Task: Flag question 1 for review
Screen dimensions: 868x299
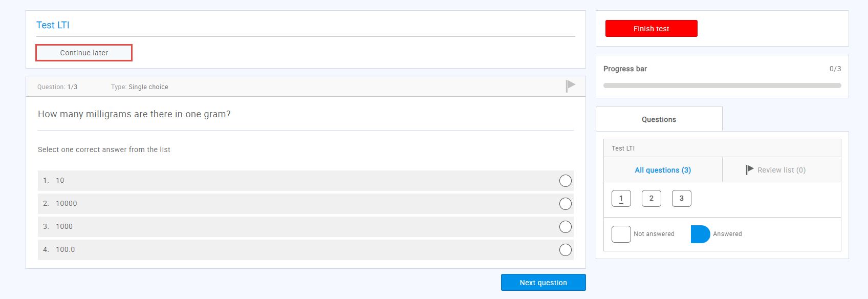Action: (x=570, y=86)
